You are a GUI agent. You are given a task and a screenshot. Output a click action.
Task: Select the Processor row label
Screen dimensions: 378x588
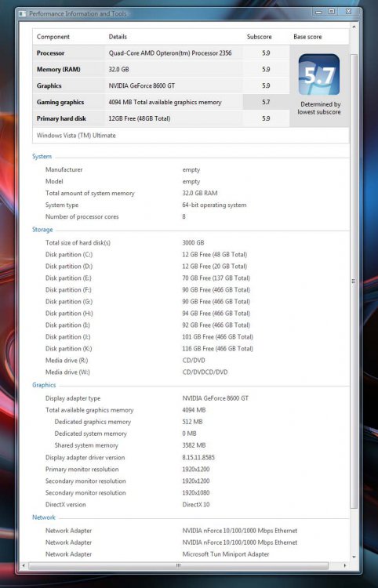click(x=51, y=53)
